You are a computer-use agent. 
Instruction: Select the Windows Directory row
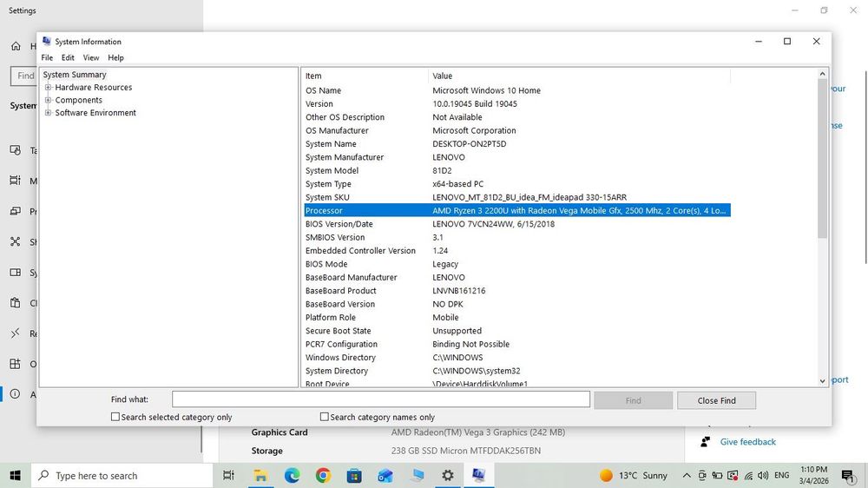pos(517,357)
